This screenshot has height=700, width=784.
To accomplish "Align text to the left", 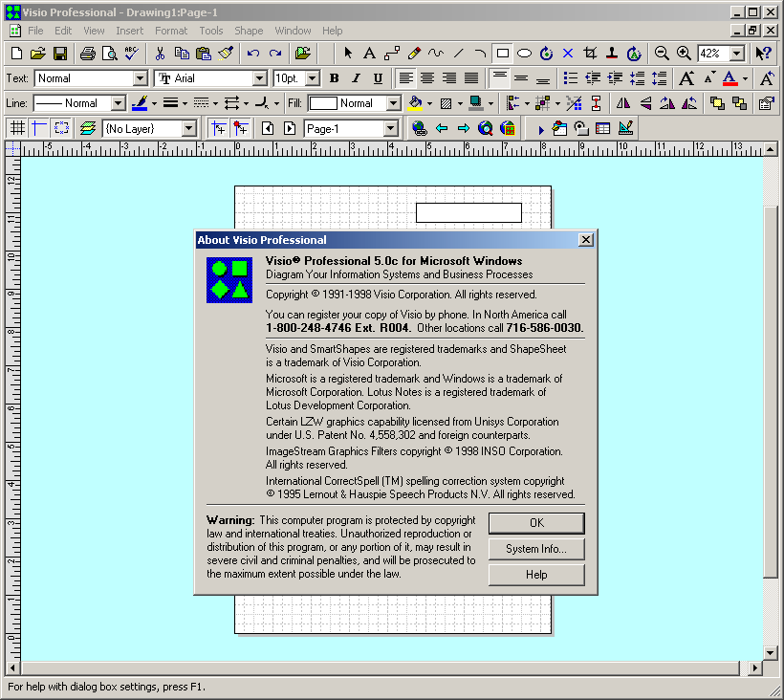I will coord(405,78).
